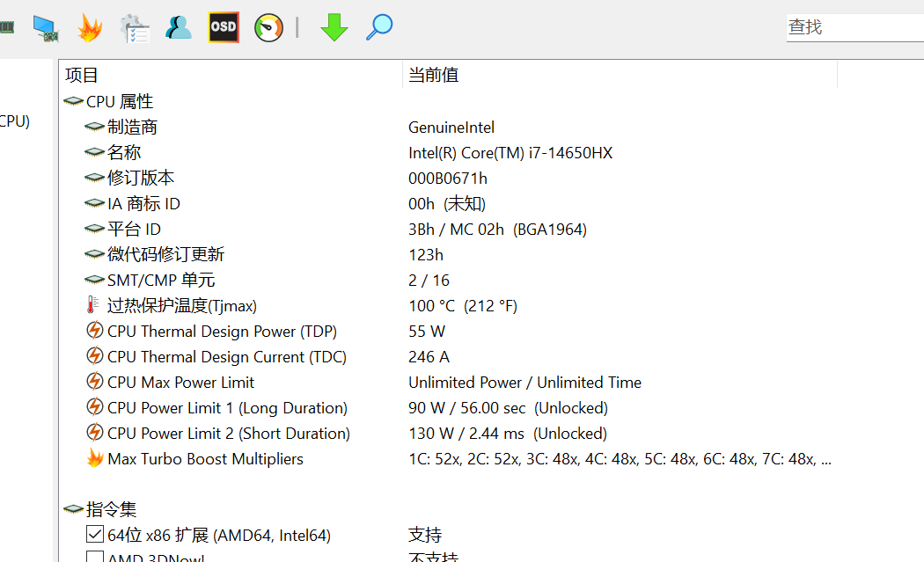Image resolution: width=924 pixels, height=562 pixels.
Task: Select the 平台 ID row
Action: click(x=134, y=230)
